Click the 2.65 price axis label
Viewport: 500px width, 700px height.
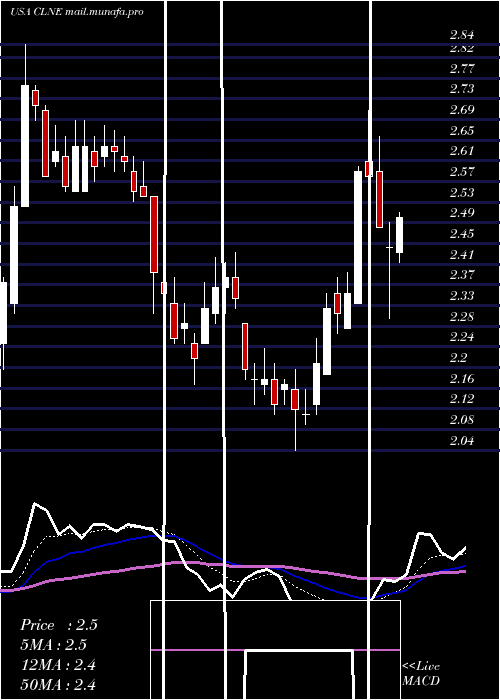pyautogui.click(x=462, y=131)
